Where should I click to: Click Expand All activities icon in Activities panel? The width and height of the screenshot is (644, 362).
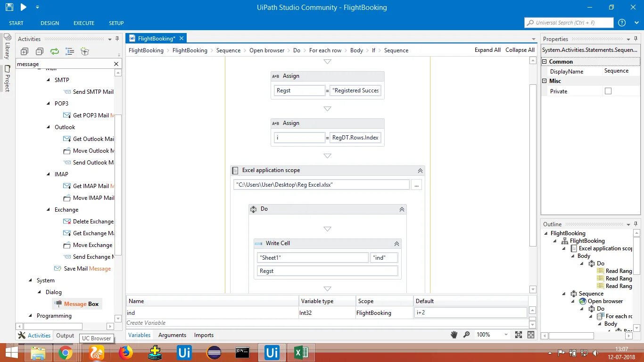tap(25, 51)
